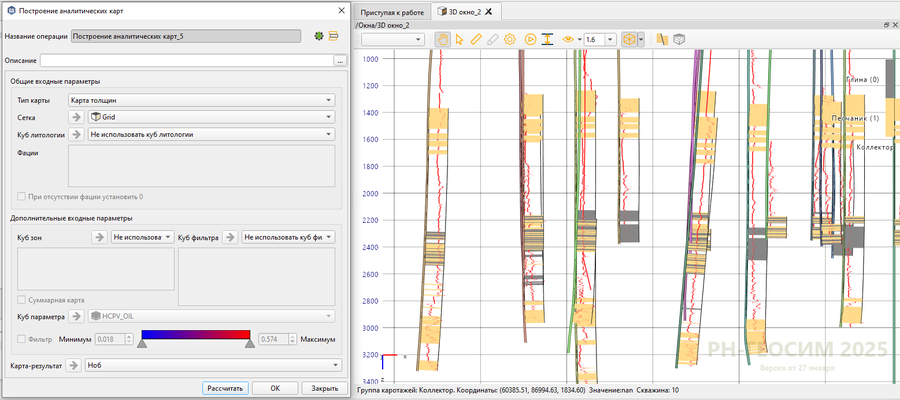Open the Тип карты dropdown

tap(201, 100)
